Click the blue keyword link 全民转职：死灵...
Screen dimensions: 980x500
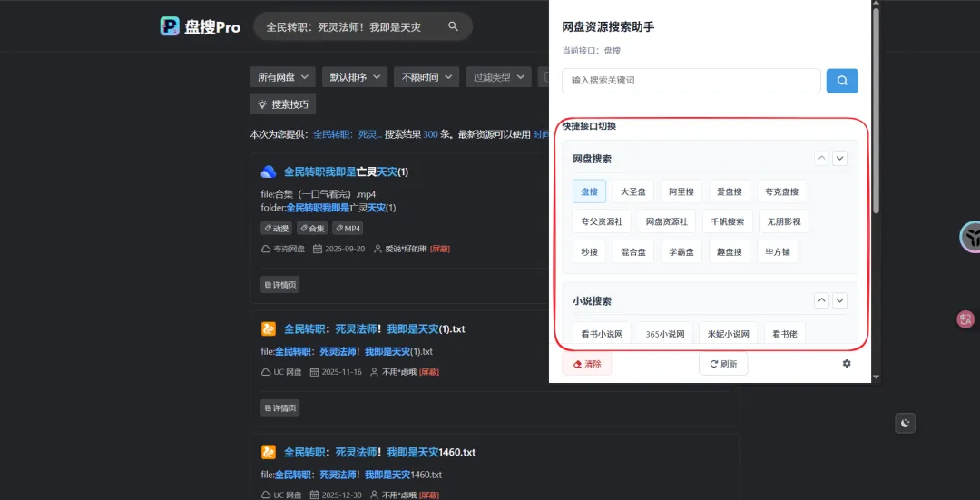click(x=347, y=134)
